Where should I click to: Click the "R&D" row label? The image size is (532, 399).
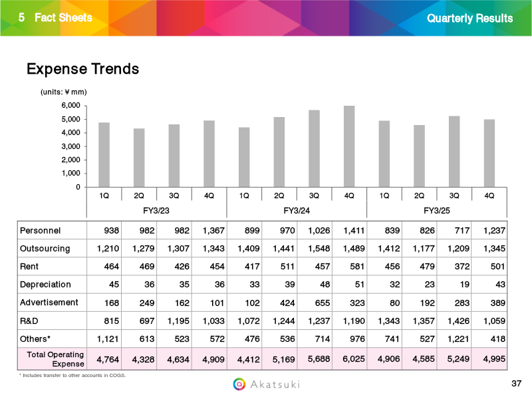tap(31, 321)
